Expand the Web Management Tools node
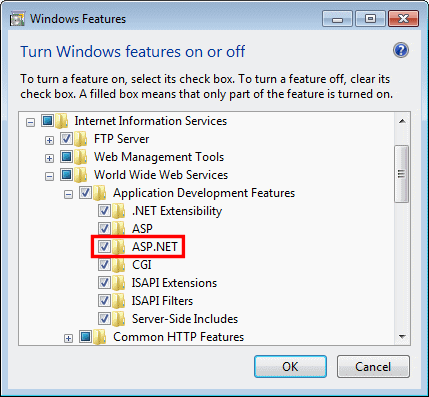This screenshot has height=397, width=429. tap(49, 158)
